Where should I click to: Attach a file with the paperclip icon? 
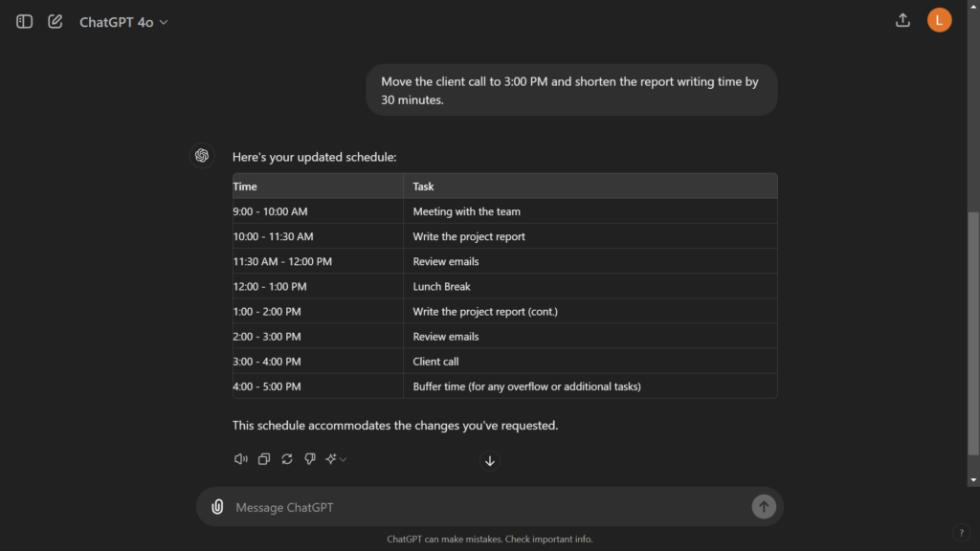point(217,506)
